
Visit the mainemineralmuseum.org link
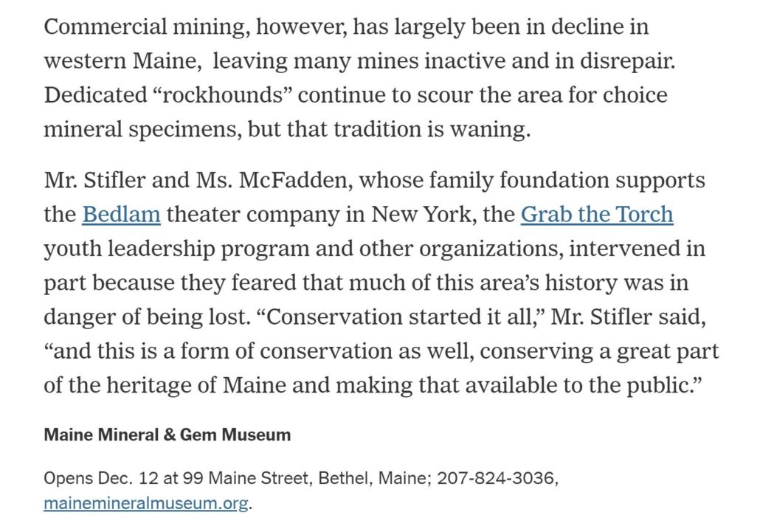146,503
